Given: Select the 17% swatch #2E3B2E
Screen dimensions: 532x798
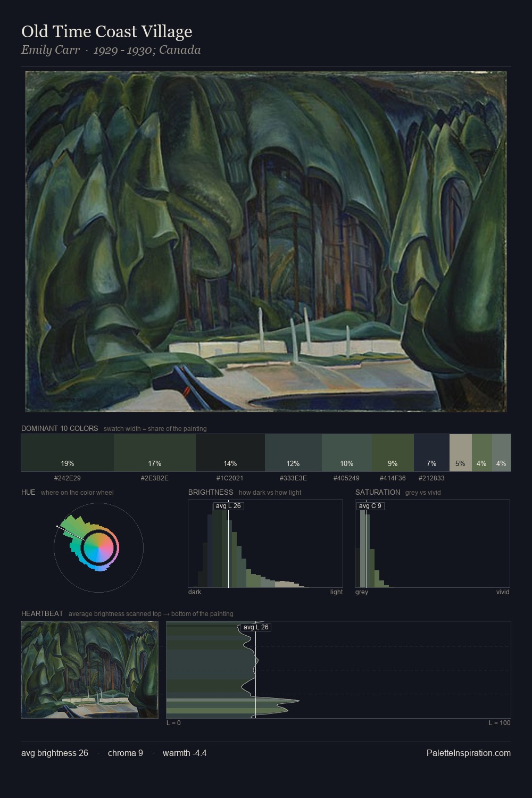Looking at the screenshot, I should point(155,453).
